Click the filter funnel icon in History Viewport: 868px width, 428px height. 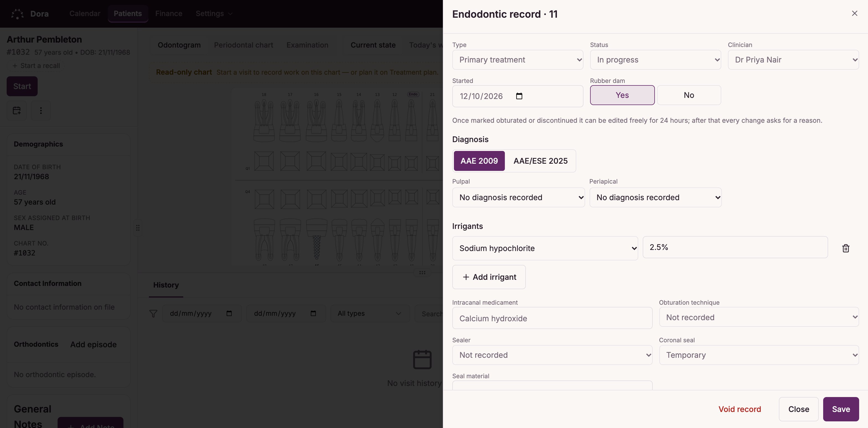[153, 314]
